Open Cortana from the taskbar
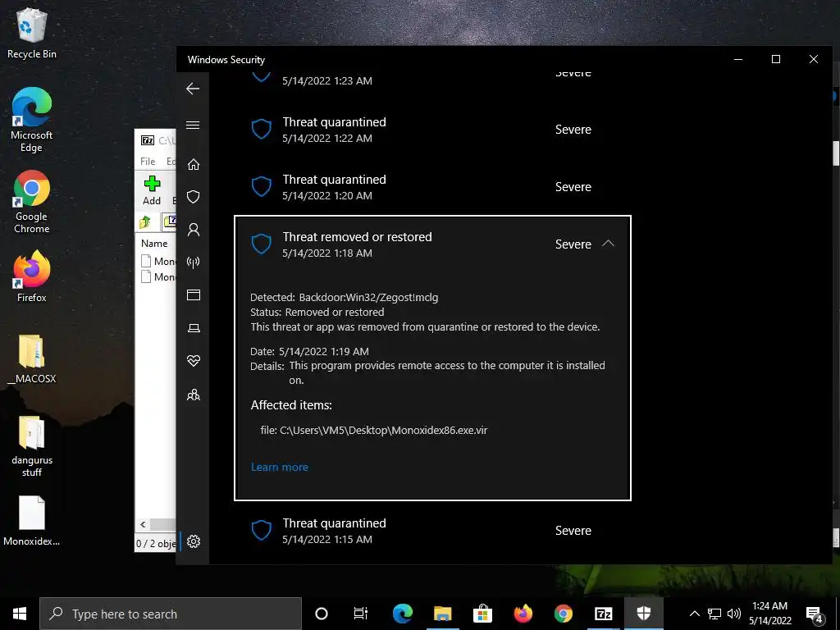The image size is (840, 630). (322, 614)
